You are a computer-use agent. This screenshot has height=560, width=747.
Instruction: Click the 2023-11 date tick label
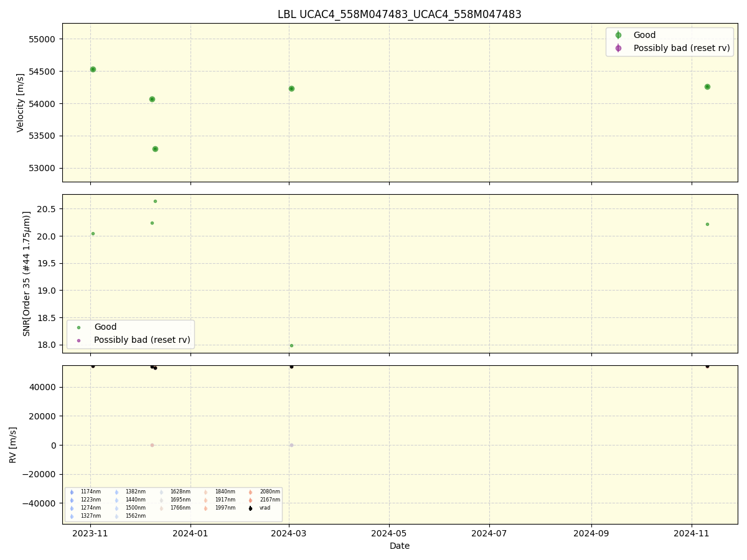[90, 532]
